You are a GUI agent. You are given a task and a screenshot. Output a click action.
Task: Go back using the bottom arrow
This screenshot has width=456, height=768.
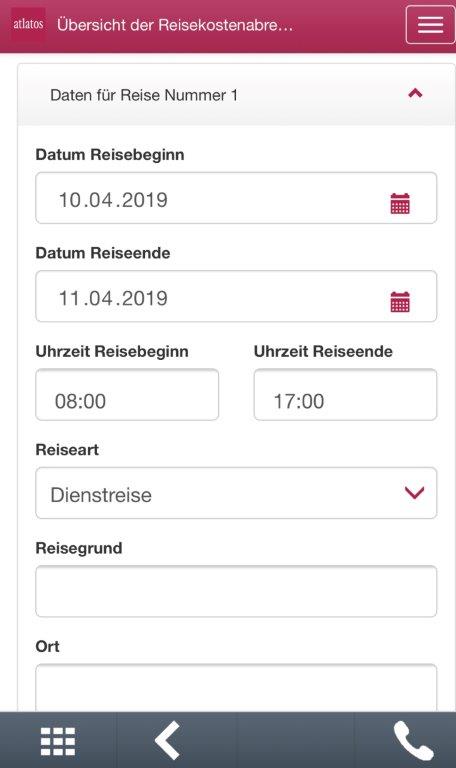tap(168, 740)
